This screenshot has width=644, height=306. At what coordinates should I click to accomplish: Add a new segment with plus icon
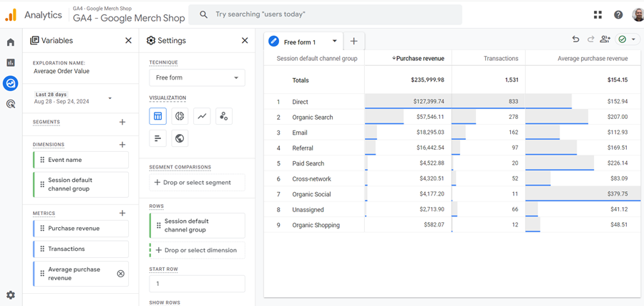pos(122,122)
